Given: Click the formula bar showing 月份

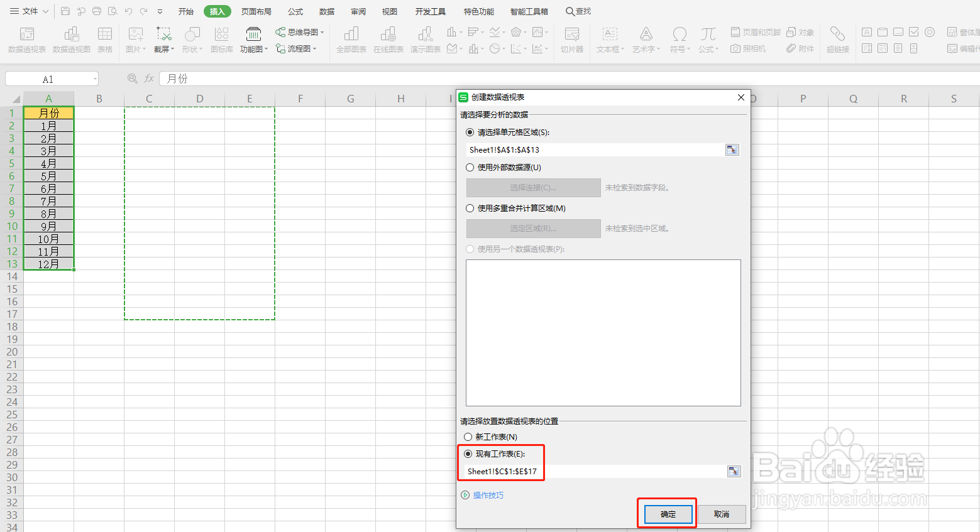Looking at the screenshot, I should click(569, 79).
